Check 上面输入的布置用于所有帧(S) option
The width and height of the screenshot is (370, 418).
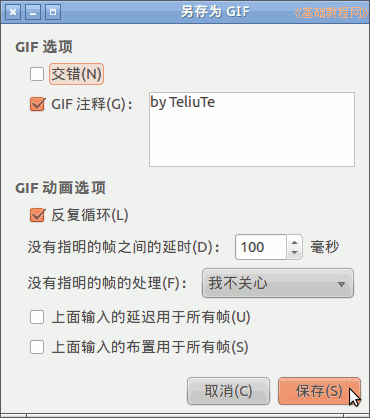37,347
